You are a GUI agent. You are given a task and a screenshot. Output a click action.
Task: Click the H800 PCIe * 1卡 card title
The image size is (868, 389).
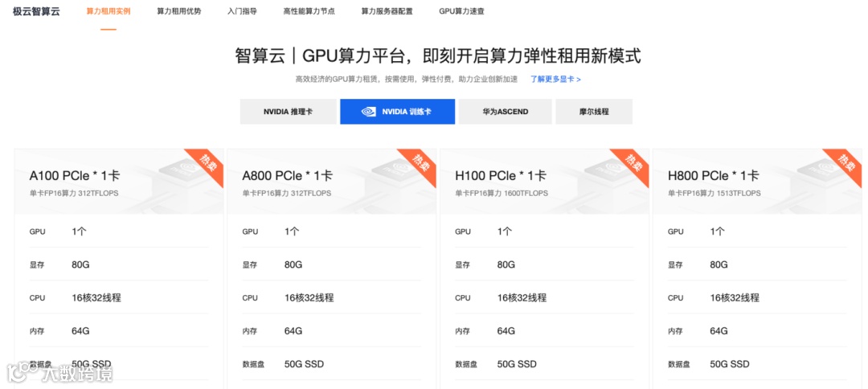coord(714,176)
